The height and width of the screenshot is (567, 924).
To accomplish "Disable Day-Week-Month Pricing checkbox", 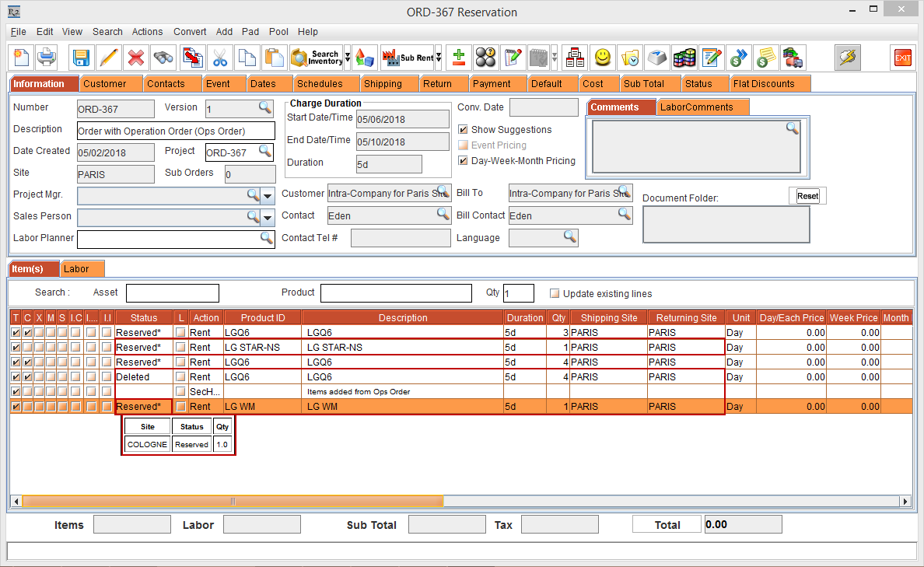I will (x=464, y=161).
